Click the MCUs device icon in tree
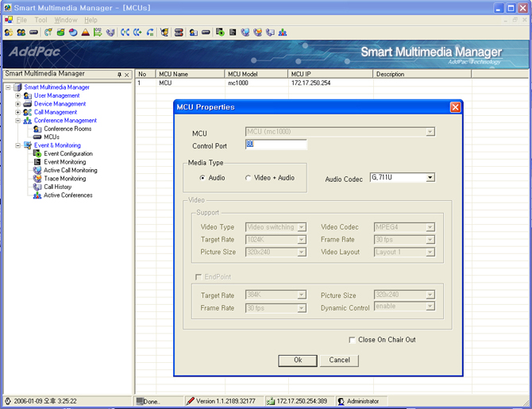Image resolution: width=532 pixels, height=409 pixels. (37, 137)
